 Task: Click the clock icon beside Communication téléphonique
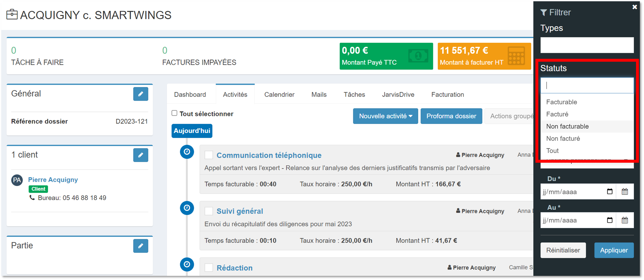click(x=187, y=152)
